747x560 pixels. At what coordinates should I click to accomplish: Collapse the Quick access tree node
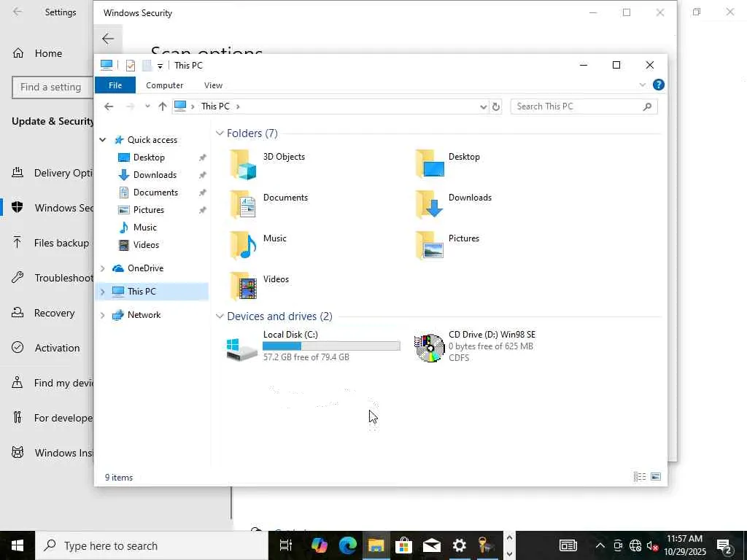tap(102, 139)
